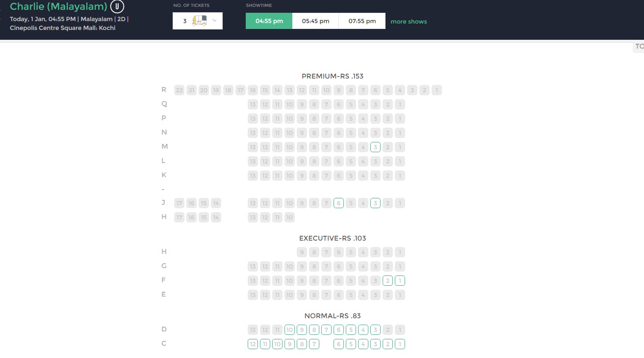This screenshot has height=358, width=644.
Task: Choose the 07:55 pm showtime
Action: click(362, 21)
